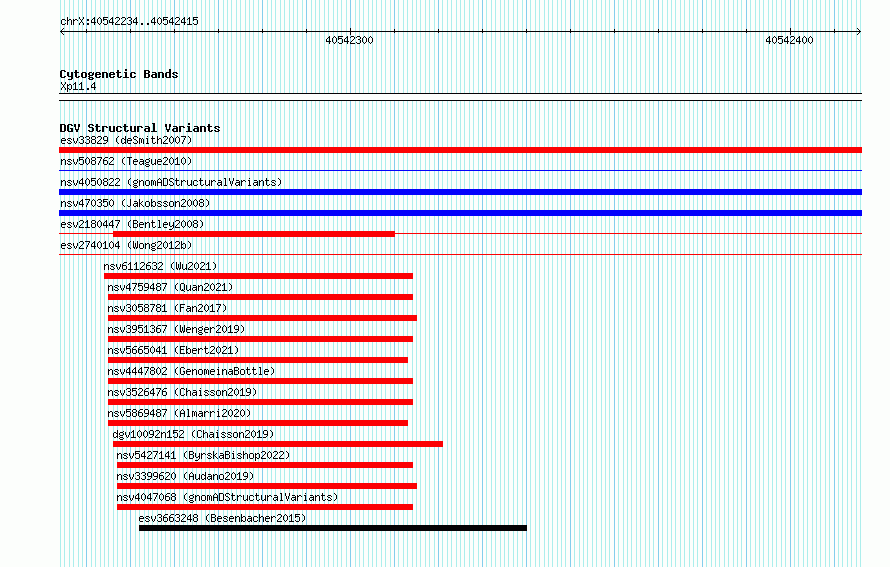Open the DGV Structural Variants track title

(x=140, y=128)
